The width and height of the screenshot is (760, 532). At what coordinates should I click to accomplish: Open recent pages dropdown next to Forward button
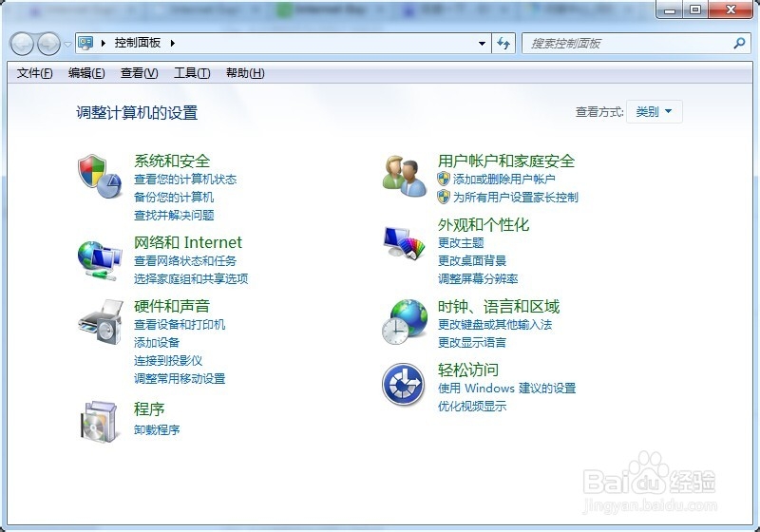(x=67, y=44)
